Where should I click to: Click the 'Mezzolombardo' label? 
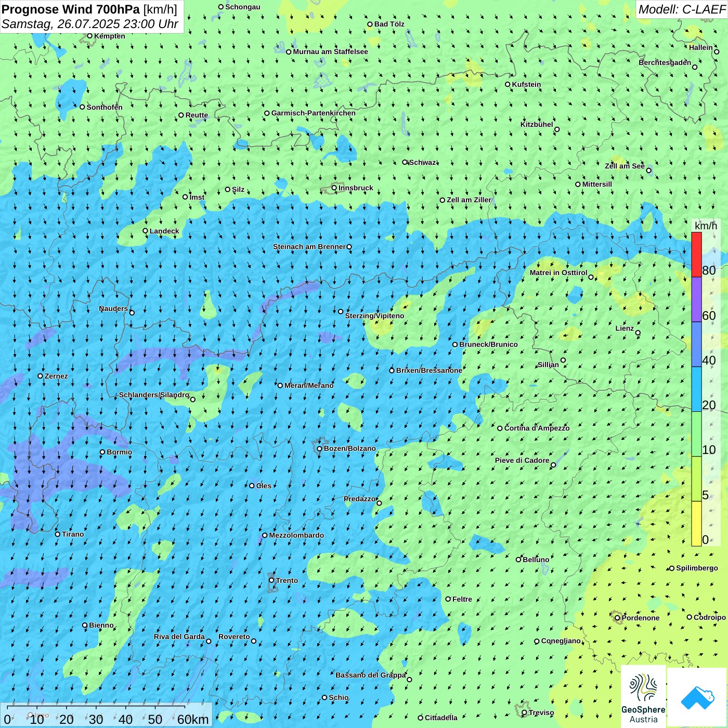[296, 535]
